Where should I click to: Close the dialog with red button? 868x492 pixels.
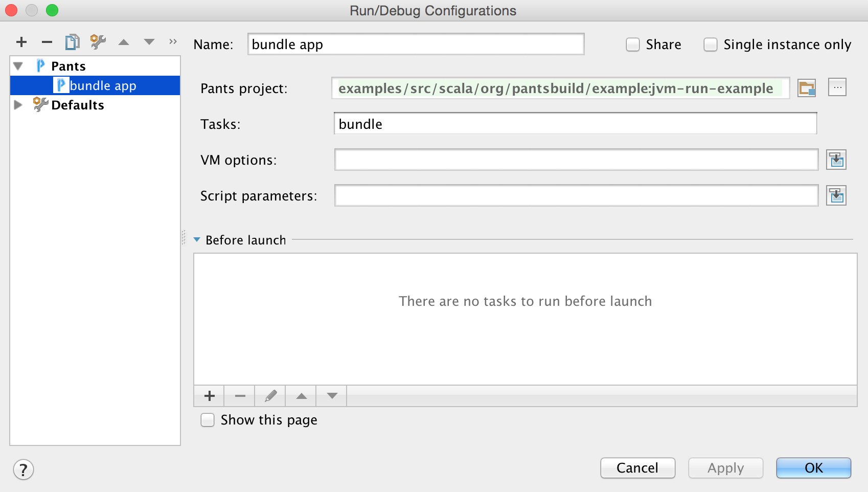pyautogui.click(x=11, y=10)
